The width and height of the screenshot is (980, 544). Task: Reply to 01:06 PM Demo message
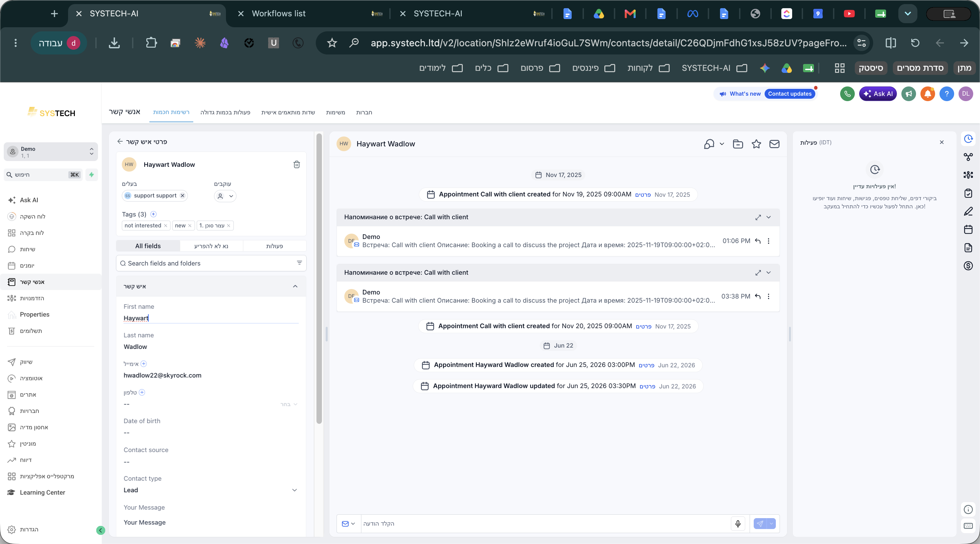click(x=757, y=241)
